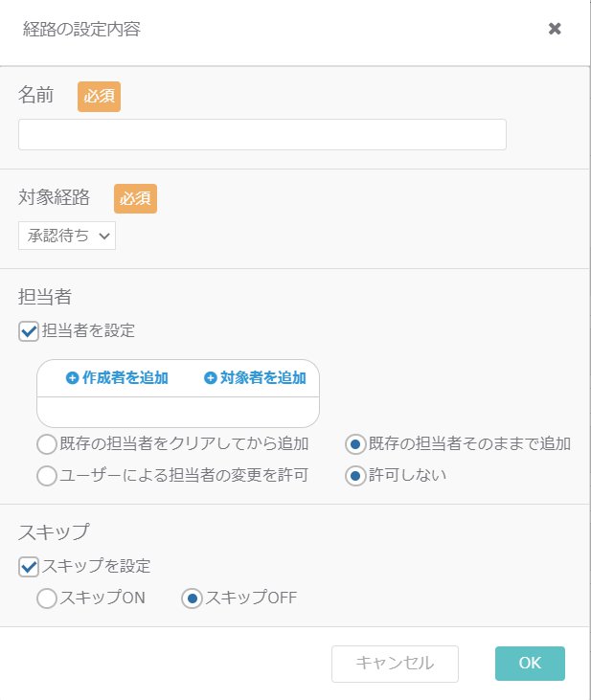Toggle the 担当者を設定 checkbox

29,331
